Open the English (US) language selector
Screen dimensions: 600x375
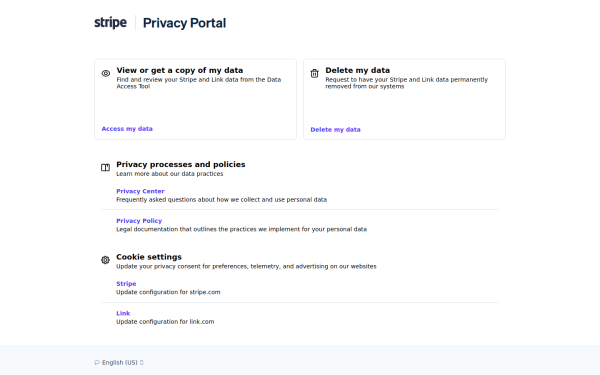pos(119,362)
